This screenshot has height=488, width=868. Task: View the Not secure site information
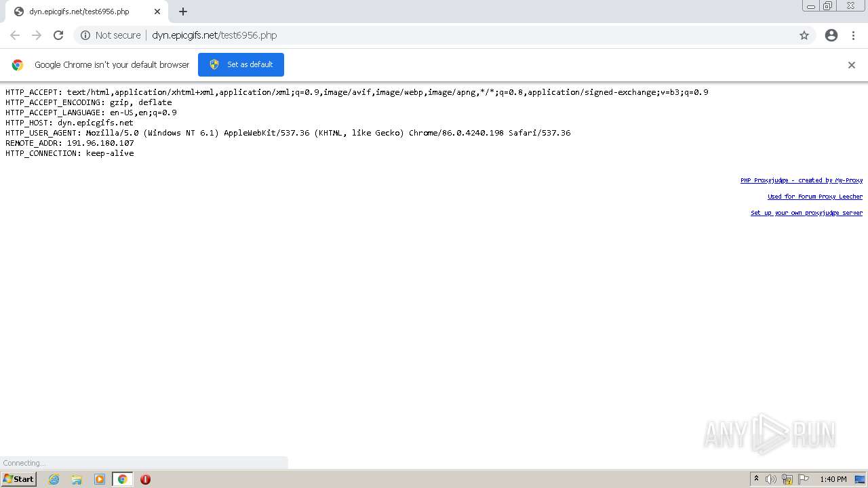click(111, 35)
